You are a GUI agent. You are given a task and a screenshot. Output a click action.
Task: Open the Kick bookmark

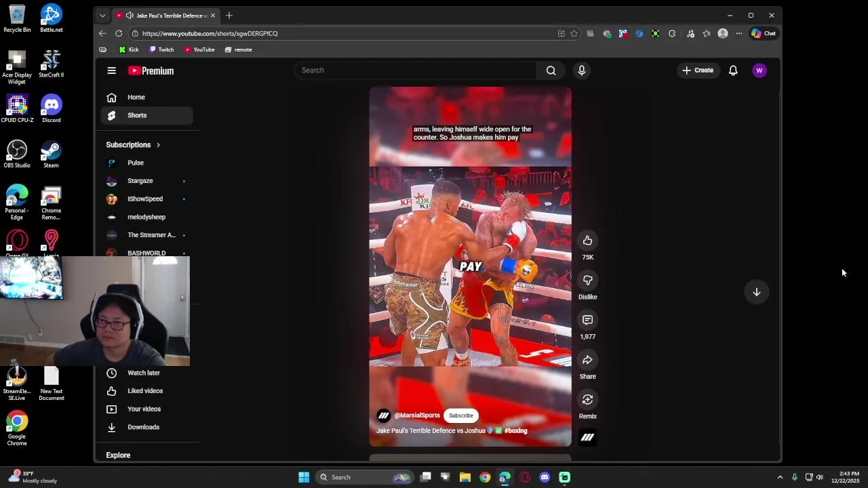pyautogui.click(x=129, y=49)
